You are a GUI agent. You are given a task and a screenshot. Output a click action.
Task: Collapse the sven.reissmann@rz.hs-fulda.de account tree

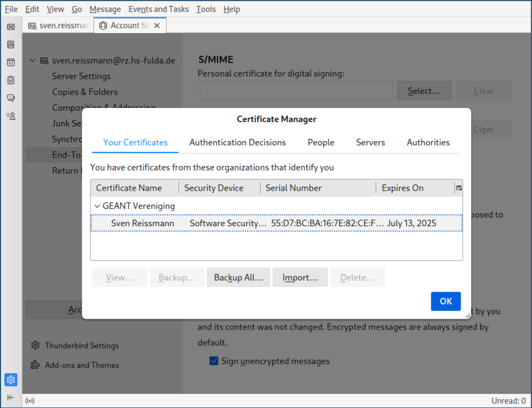click(33, 60)
